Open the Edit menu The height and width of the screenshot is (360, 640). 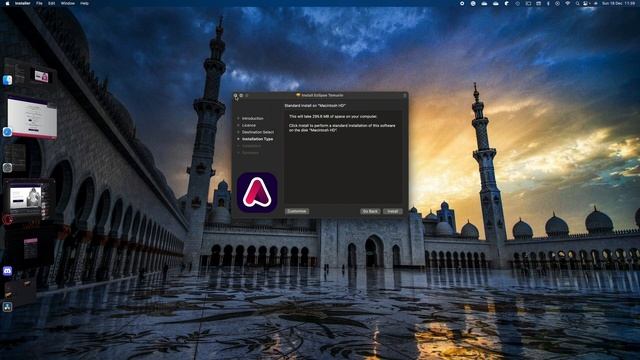[51, 3]
